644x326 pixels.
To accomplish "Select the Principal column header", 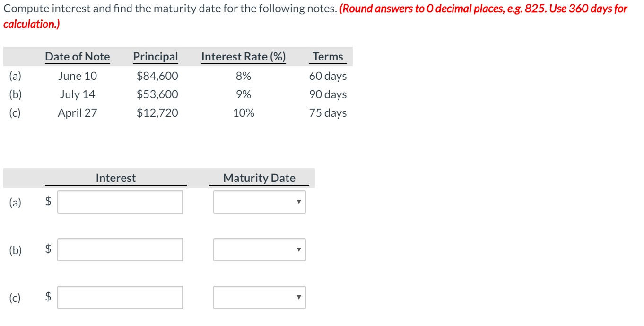I will 155,56.
